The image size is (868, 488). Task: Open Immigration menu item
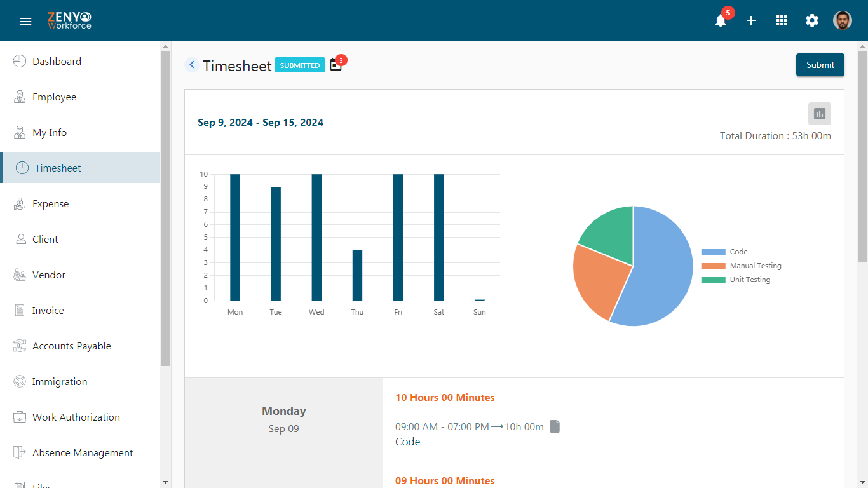point(80,381)
